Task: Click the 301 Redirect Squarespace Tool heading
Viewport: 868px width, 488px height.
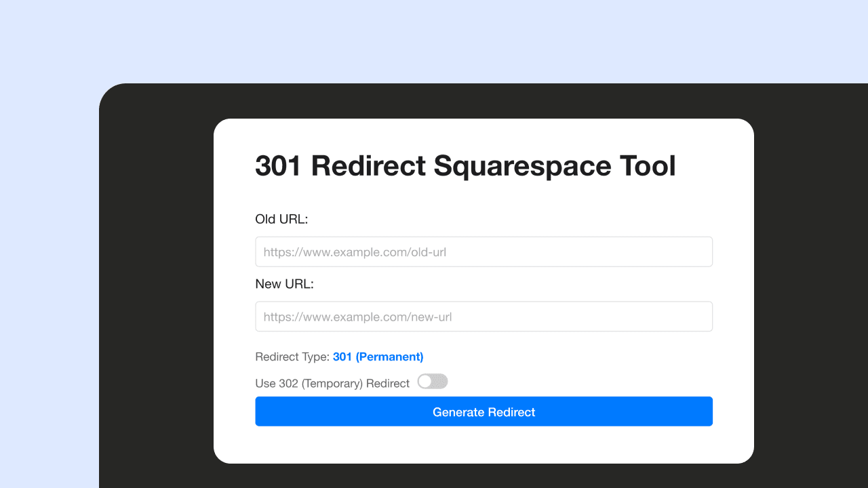Action: coord(465,165)
